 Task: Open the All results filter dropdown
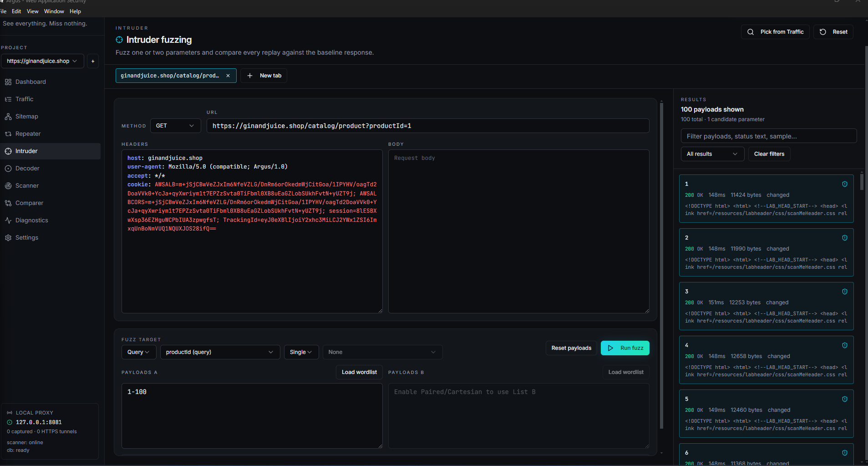712,154
